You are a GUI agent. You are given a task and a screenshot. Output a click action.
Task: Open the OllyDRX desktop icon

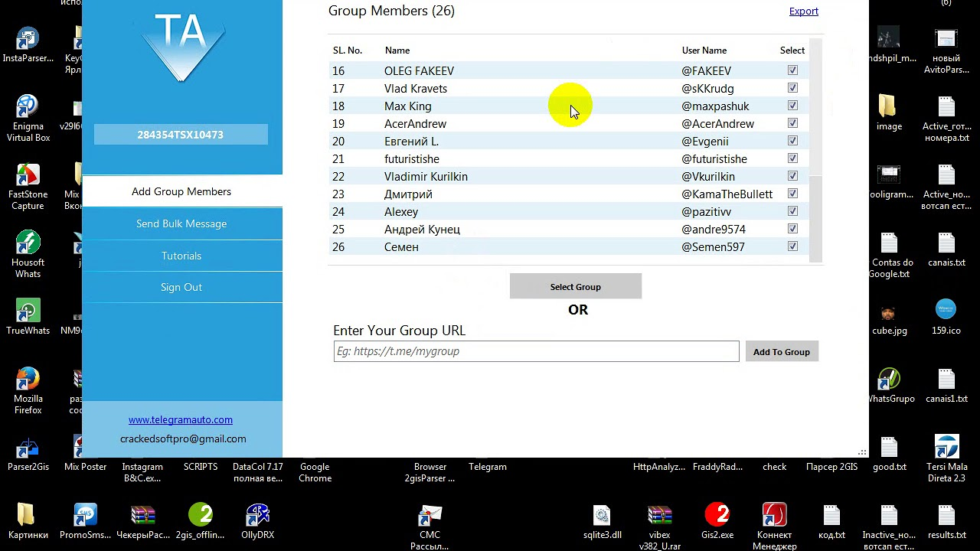(257, 517)
